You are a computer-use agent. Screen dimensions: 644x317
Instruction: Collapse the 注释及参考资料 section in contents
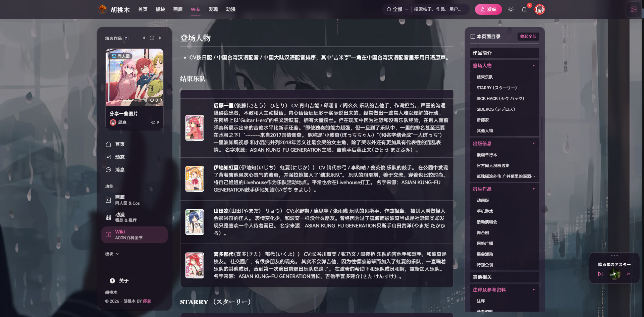(x=534, y=290)
